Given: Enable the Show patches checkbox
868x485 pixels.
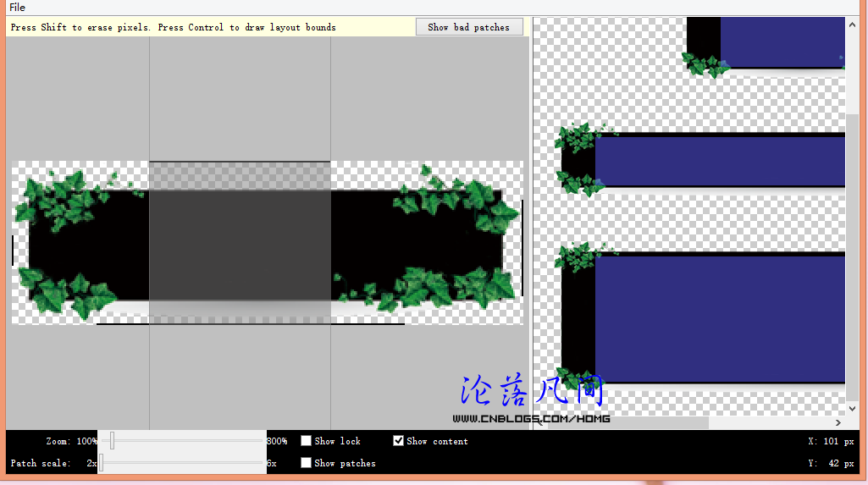Looking at the screenshot, I should coord(306,463).
